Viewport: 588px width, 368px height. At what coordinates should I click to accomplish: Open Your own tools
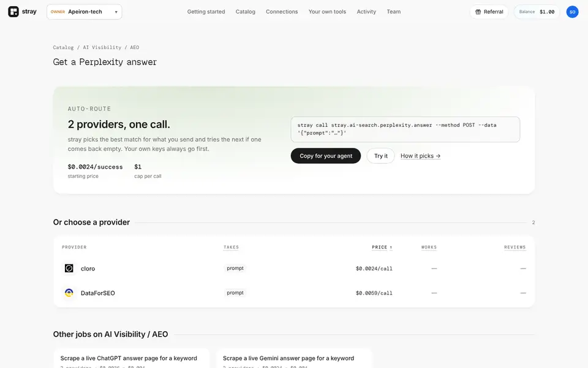327,12
